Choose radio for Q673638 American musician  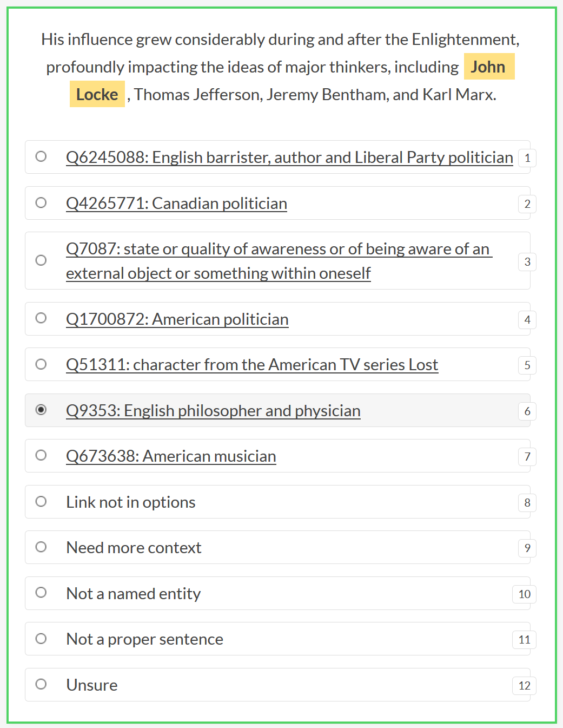(x=41, y=455)
